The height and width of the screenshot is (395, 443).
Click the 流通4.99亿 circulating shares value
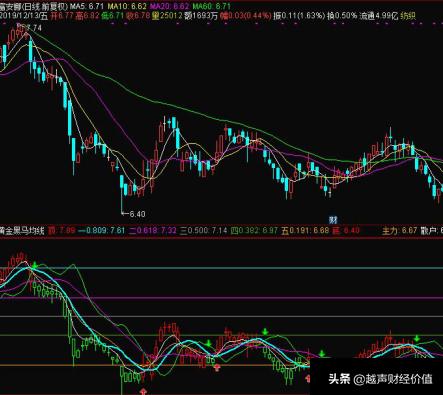point(379,16)
